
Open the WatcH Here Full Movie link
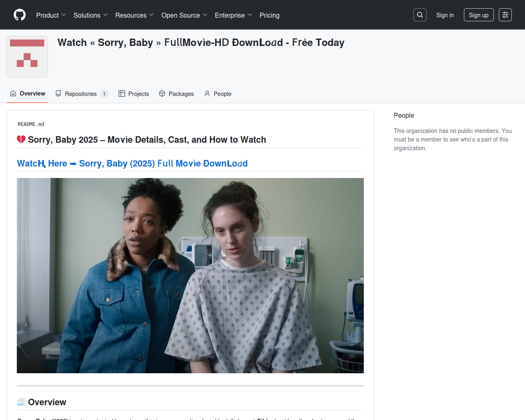point(132,163)
